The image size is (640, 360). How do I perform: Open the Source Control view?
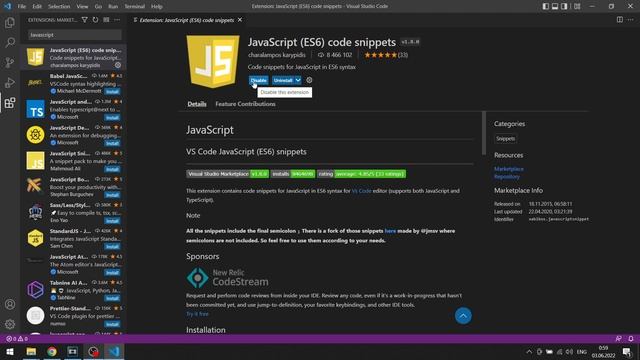(10, 62)
